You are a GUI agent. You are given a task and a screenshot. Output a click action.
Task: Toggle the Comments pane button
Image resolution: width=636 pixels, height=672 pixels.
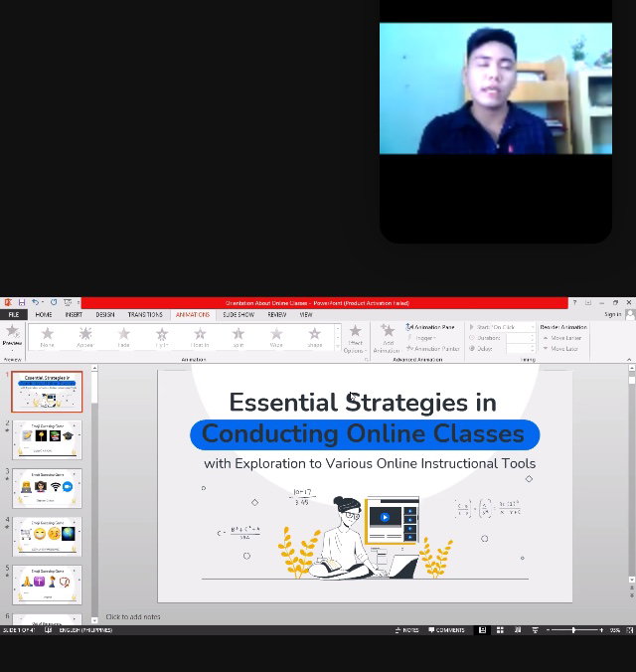tap(446, 630)
